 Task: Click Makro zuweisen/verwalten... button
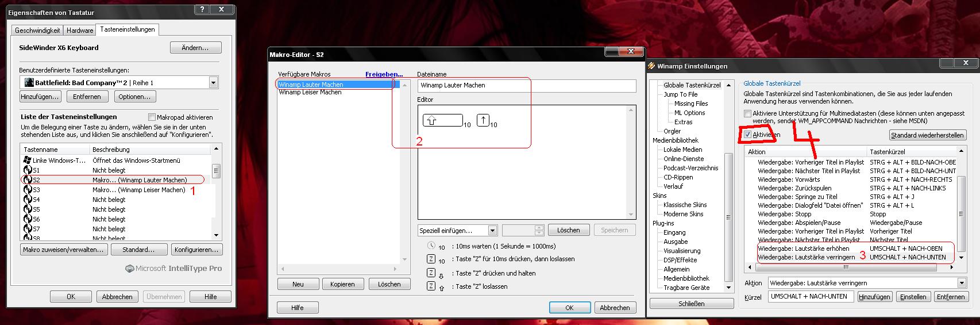coord(63,250)
